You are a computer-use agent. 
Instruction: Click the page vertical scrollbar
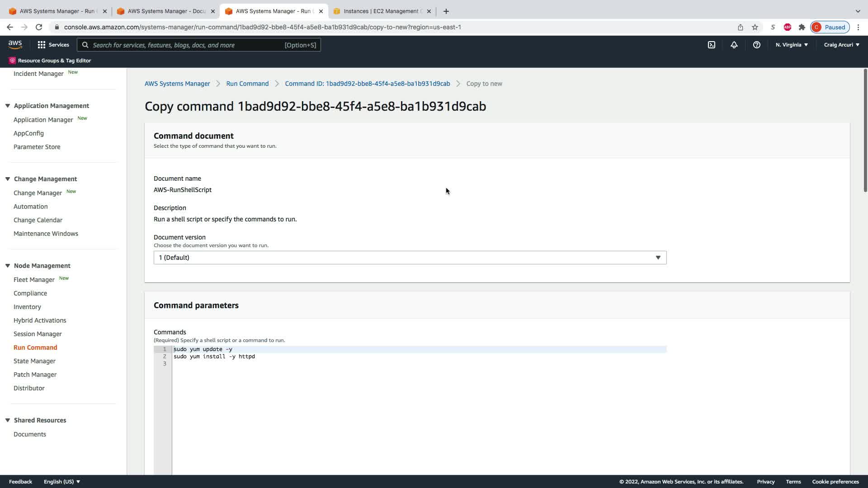[865, 131]
